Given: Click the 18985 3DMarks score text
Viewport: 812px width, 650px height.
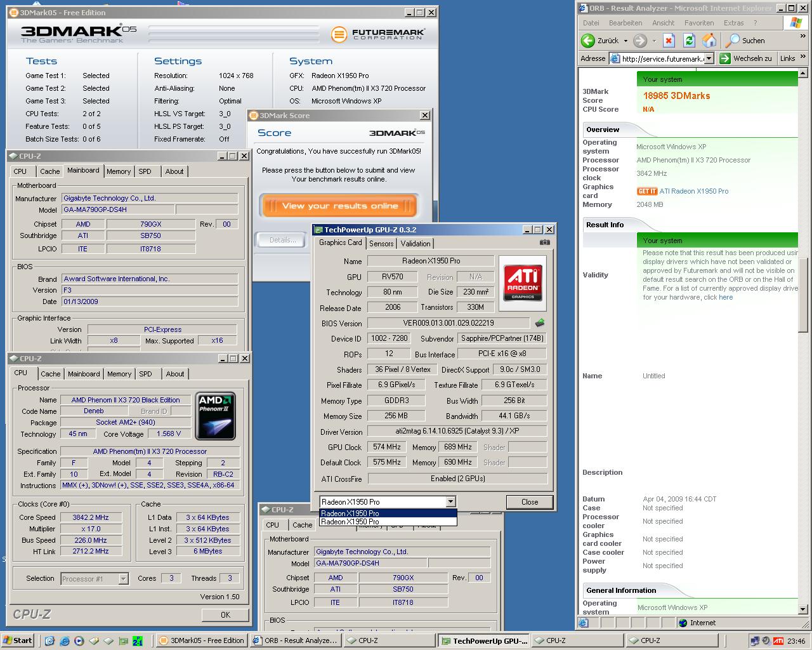Looking at the screenshot, I should (676, 96).
